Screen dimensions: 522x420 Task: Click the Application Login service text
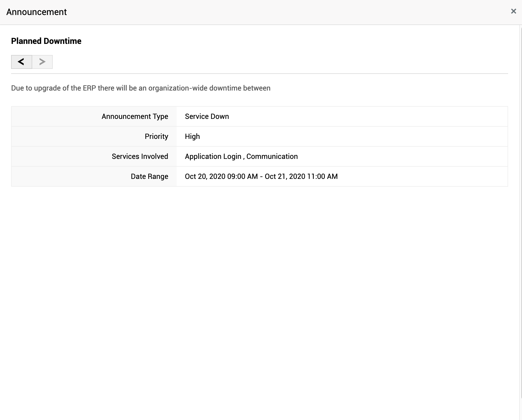pos(213,156)
